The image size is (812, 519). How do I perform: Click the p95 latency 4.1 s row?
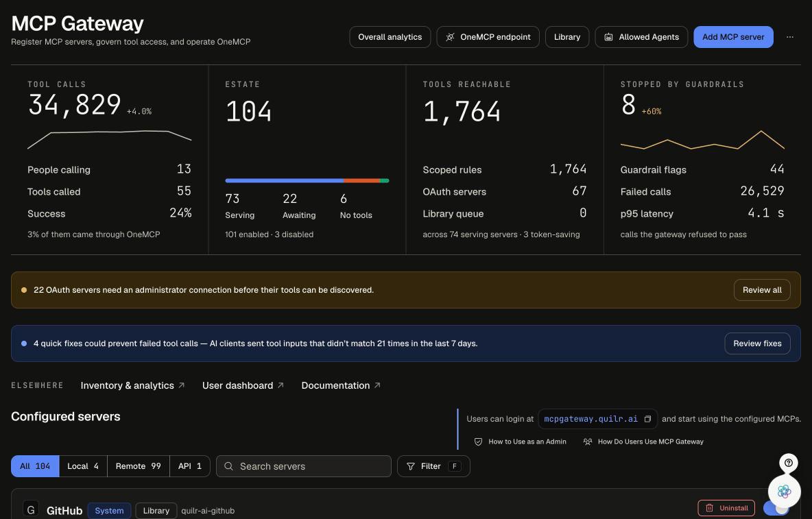(x=702, y=213)
